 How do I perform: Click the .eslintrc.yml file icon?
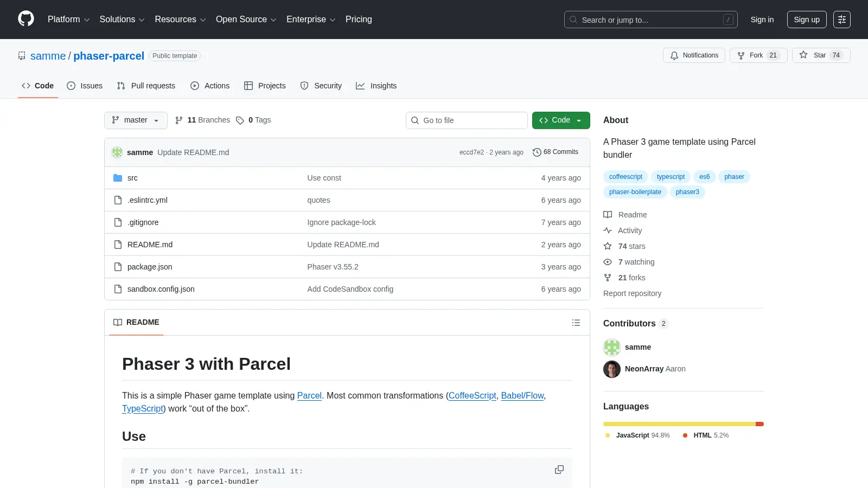(x=118, y=200)
